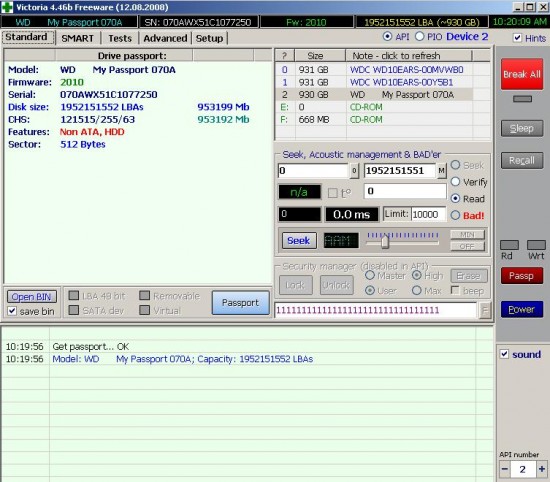The image size is (550, 482).
Task: Select the PIO radio button
Action: (420, 36)
